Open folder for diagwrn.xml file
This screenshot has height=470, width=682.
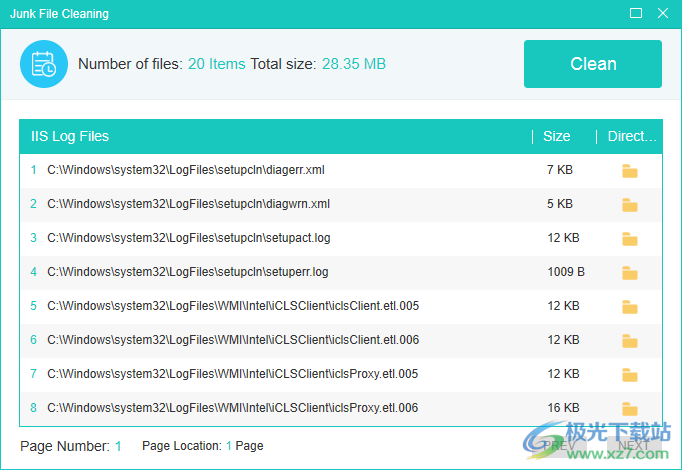(629, 205)
